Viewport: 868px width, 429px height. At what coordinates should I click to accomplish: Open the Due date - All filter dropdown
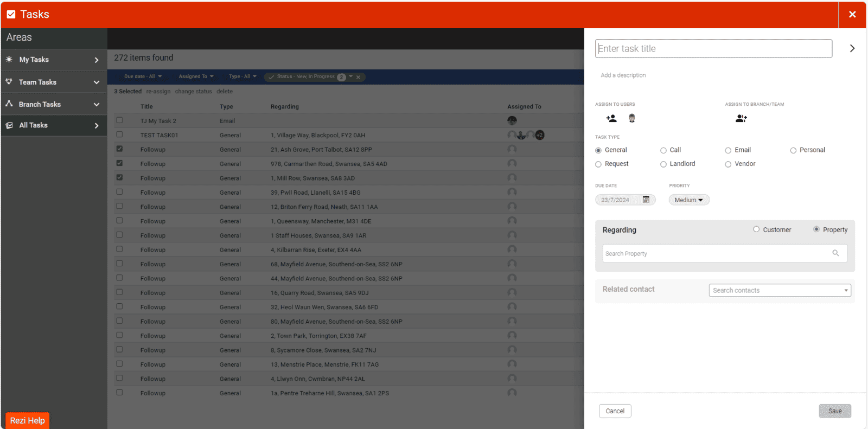point(143,76)
